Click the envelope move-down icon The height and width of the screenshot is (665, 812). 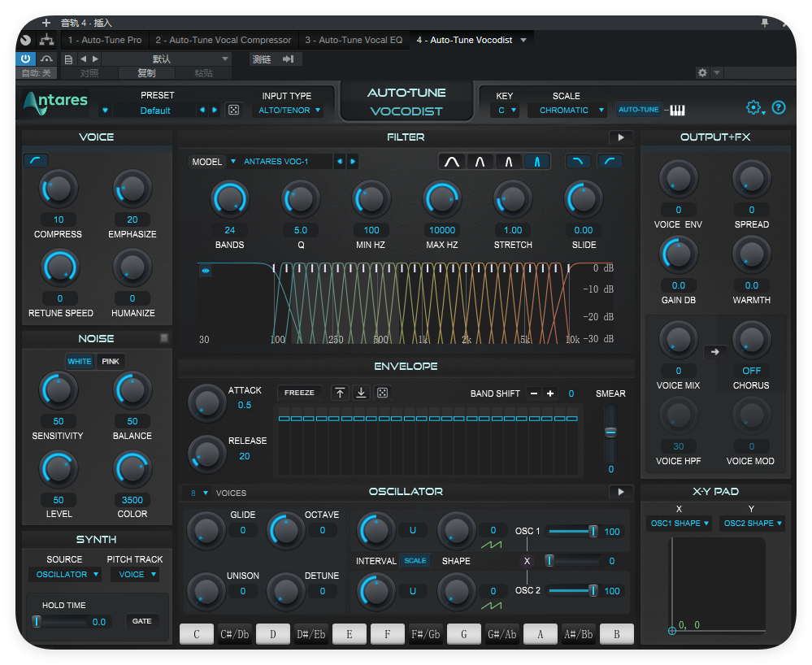tap(361, 393)
